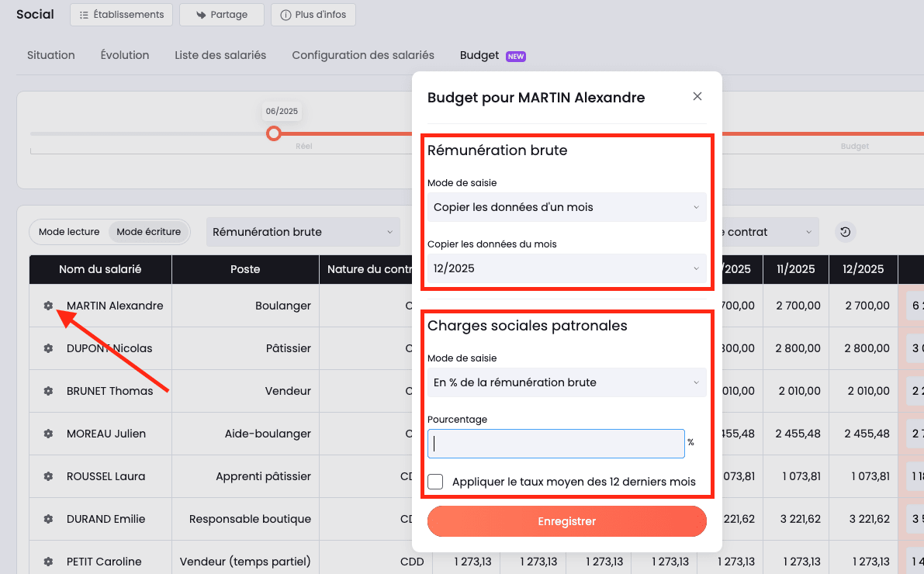Image resolution: width=924 pixels, height=574 pixels.
Task: Open settings gear for BRUNET Thomas
Action: [47, 391]
